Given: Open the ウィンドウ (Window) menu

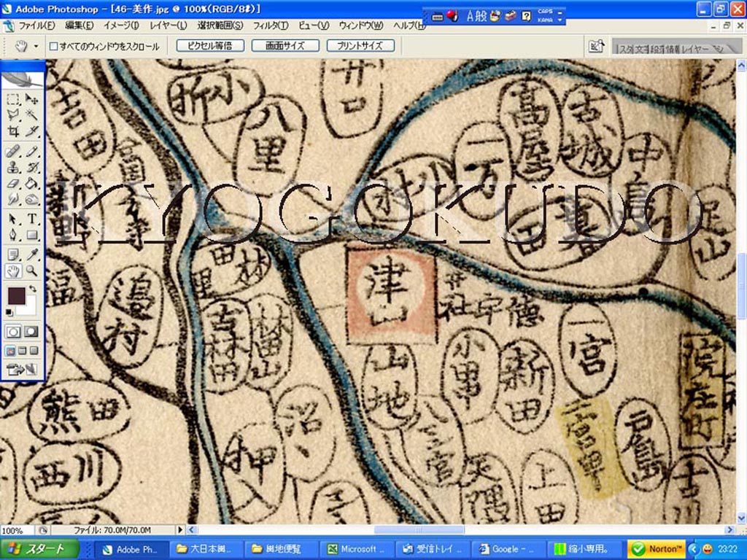Looking at the screenshot, I should (361, 26).
